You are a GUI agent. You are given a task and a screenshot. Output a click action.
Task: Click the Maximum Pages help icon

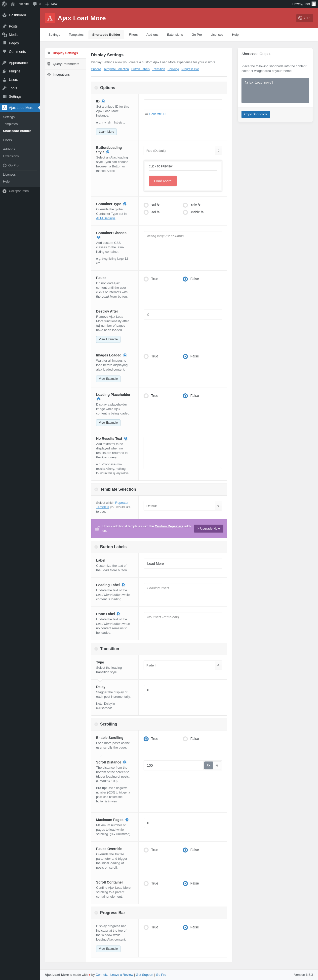point(127,820)
